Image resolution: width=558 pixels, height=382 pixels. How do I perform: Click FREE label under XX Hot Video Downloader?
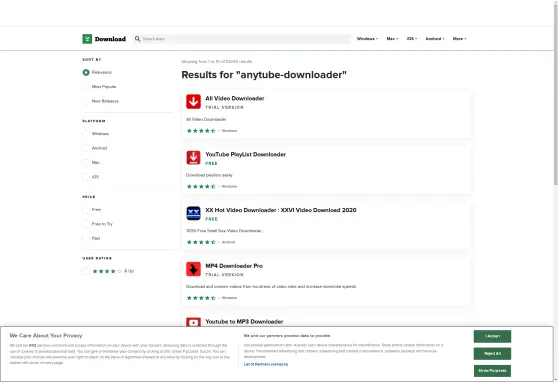pos(211,219)
